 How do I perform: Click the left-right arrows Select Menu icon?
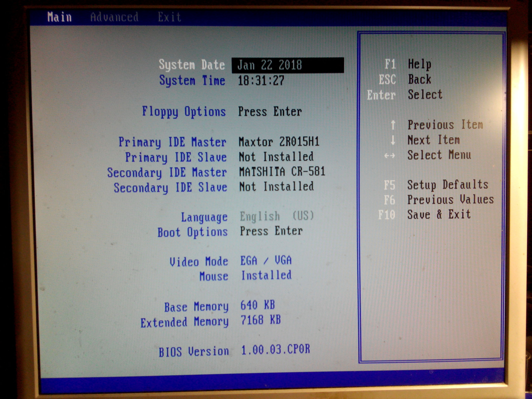click(389, 156)
